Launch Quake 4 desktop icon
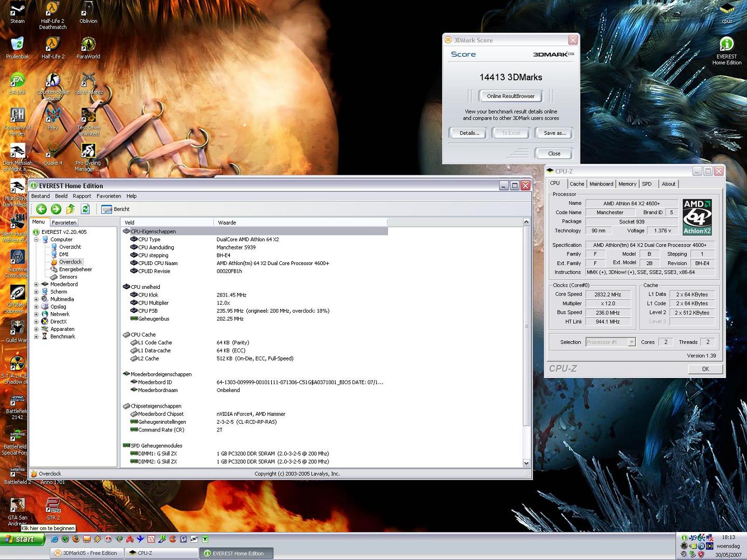 pos(53,155)
